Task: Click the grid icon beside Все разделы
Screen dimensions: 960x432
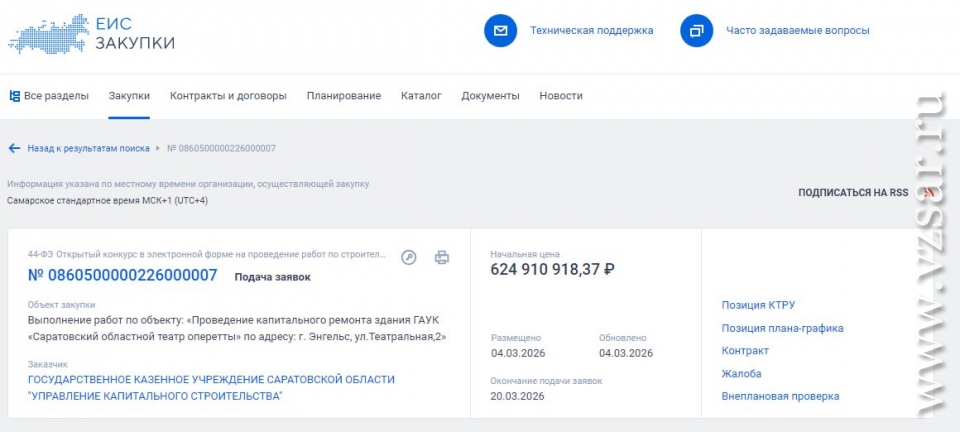Action: pyautogui.click(x=14, y=96)
